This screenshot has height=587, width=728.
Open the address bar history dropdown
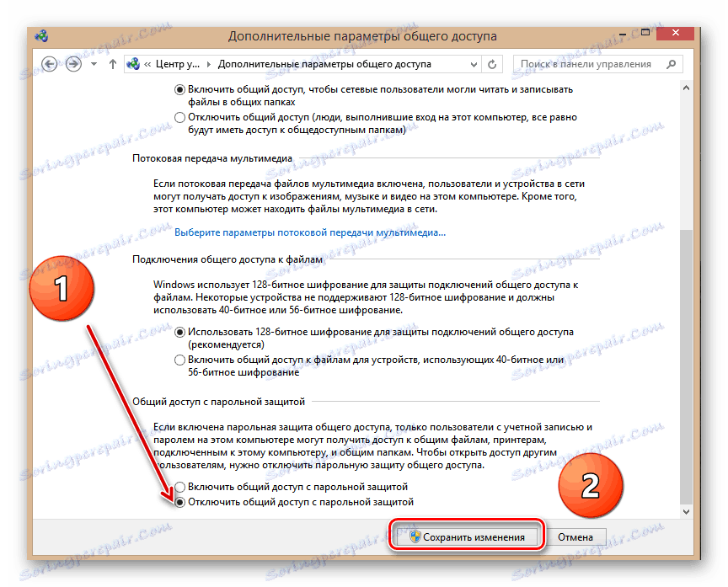tap(473, 63)
